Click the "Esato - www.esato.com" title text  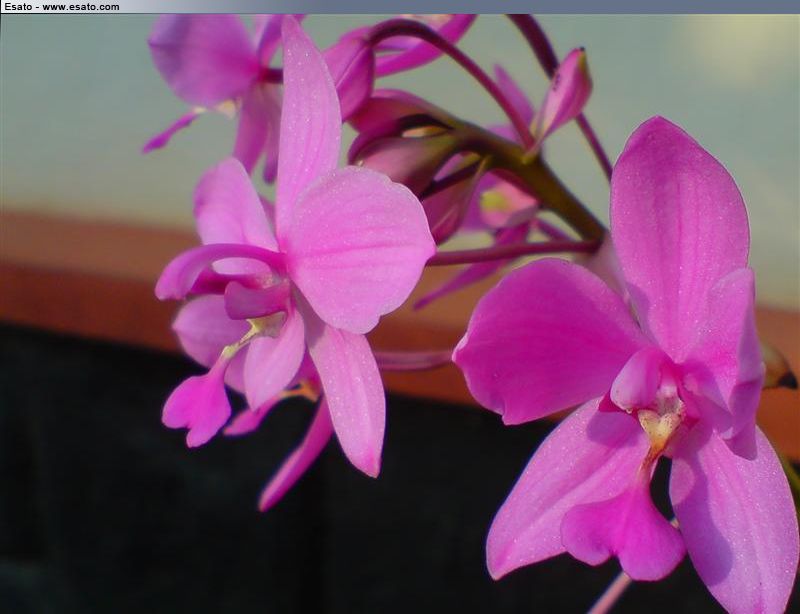(62, 7)
